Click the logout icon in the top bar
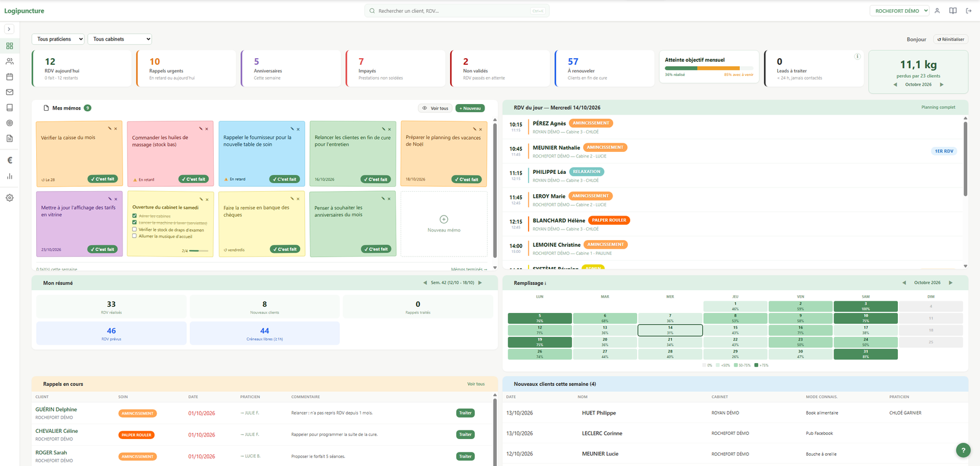The image size is (980, 466). pyautogui.click(x=968, y=10)
